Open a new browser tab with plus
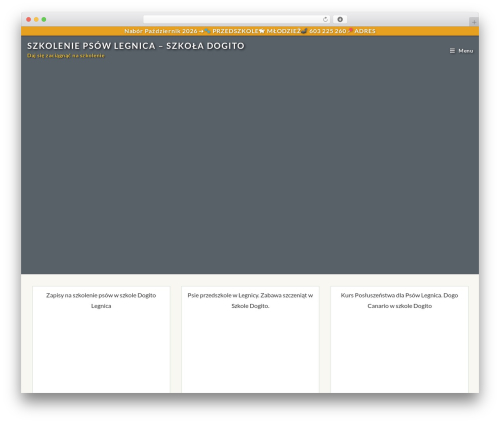The width and height of the screenshot is (500, 423). (x=474, y=22)
